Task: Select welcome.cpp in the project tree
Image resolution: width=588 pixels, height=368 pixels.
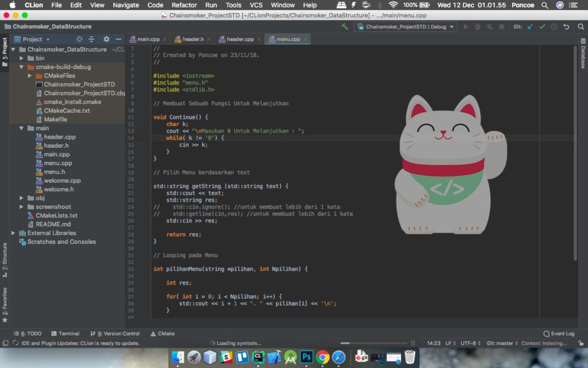Action: (62, 181)
